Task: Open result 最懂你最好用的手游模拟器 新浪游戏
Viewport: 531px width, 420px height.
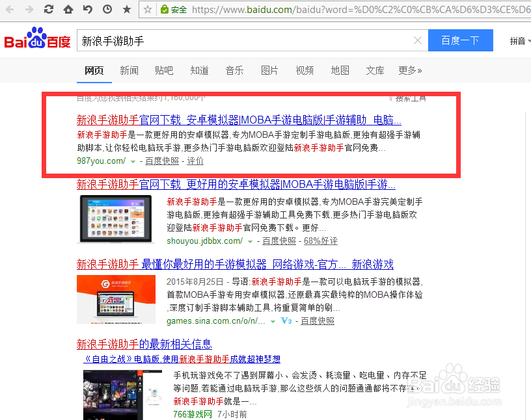Action: 235,264
